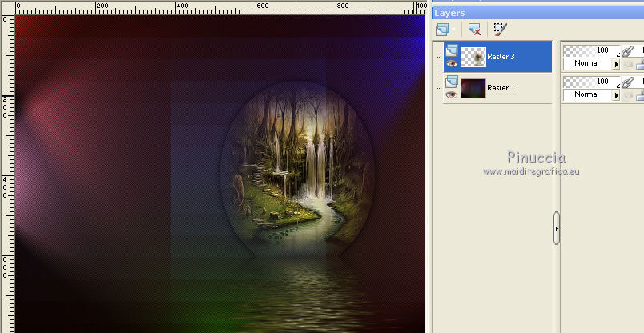Click the Raster 3 layer type icon
Image resolution: width=644 pixels, height=333 pixels.
click(452, 50)
